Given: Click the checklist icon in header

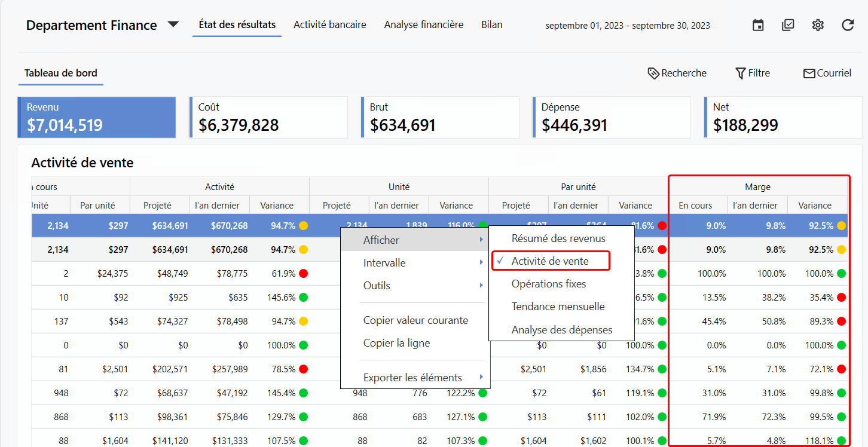Looking at the screenshot, I should point(788,25).
